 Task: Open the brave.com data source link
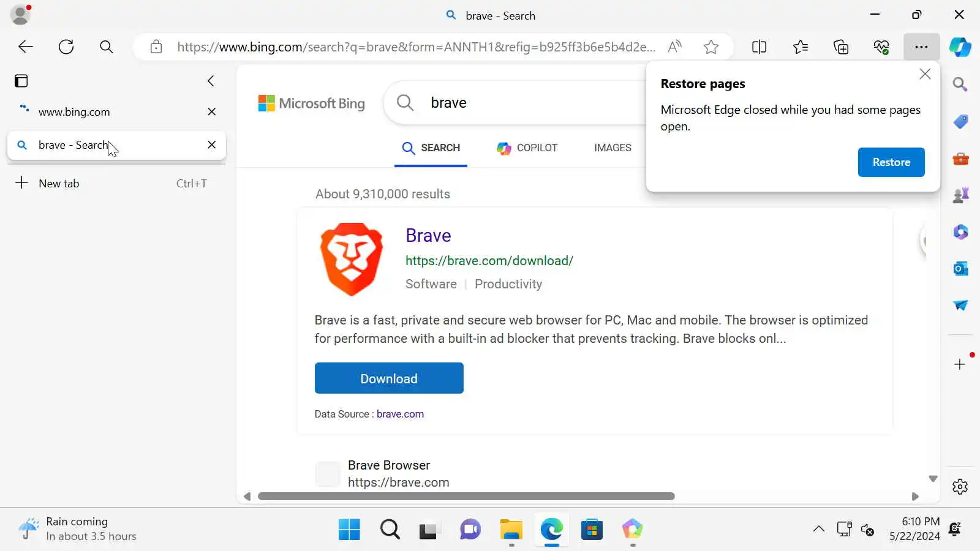pyautogui.click(x=400, y=414)
